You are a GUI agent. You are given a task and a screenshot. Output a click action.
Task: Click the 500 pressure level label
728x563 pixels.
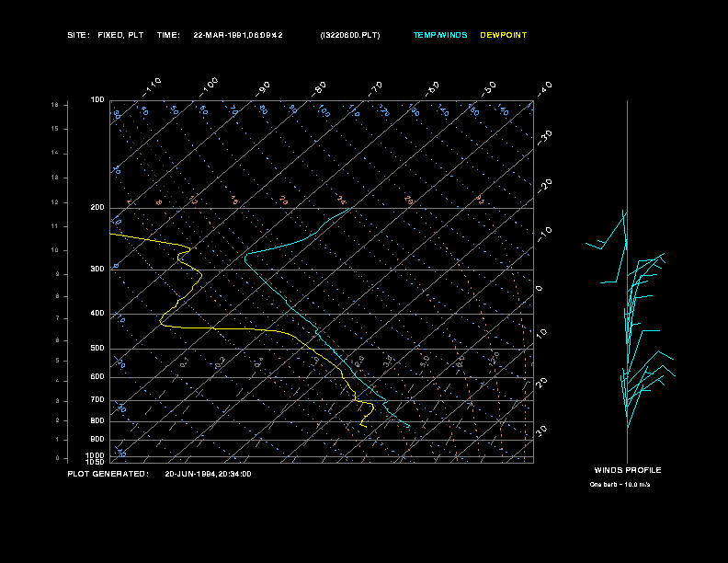[97, 349]
